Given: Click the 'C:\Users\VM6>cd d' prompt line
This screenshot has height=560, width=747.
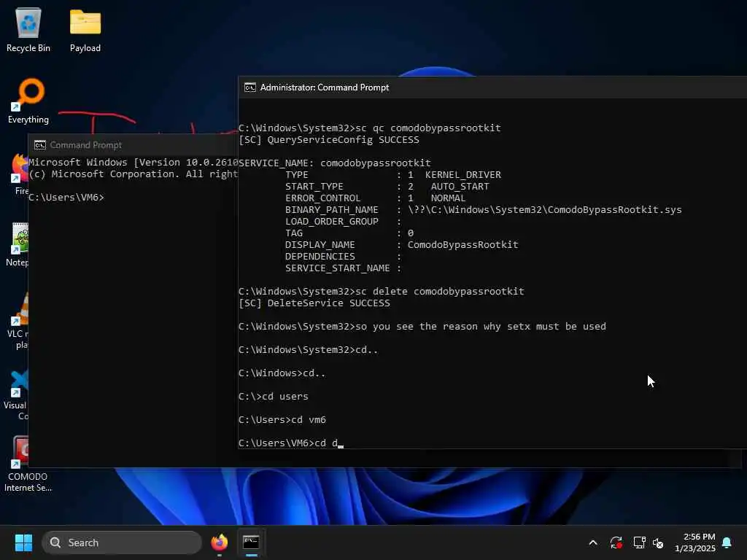Looking at the screenshot, I should [290, 443].
